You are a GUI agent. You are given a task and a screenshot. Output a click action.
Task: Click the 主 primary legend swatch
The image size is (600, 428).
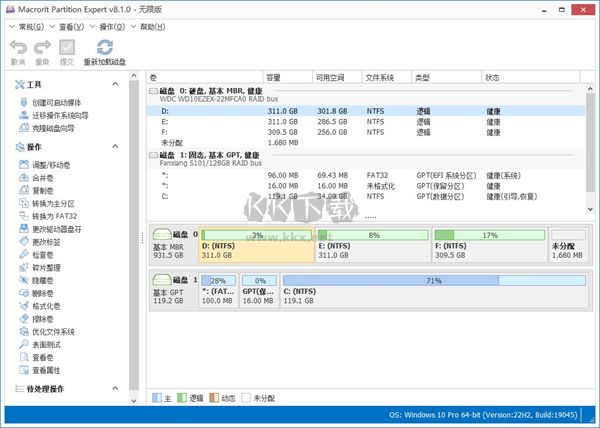(157, 398)
